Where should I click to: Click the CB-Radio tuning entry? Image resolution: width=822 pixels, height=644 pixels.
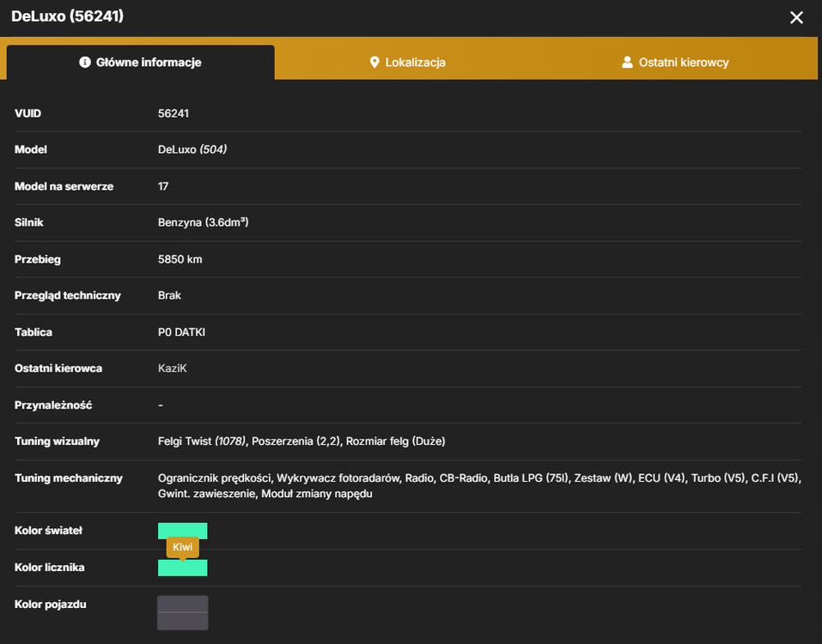click(464, 478)
